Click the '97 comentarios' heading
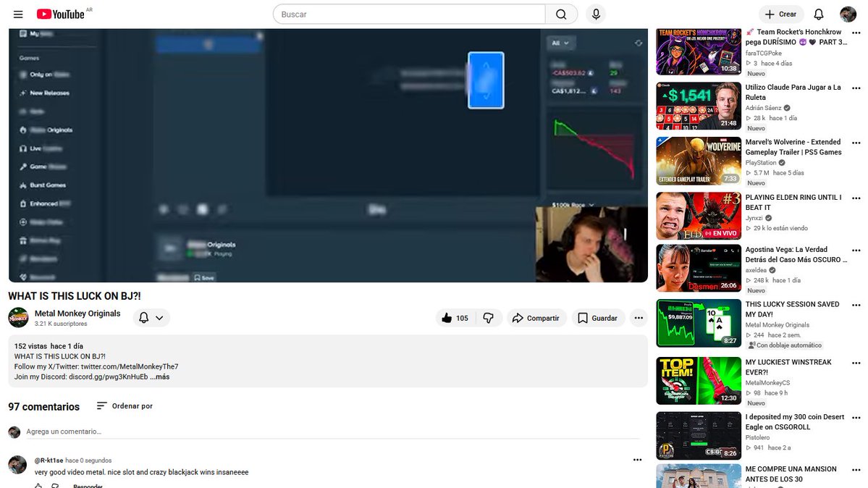This screenshot has height=488, width=868. [43, 407]
